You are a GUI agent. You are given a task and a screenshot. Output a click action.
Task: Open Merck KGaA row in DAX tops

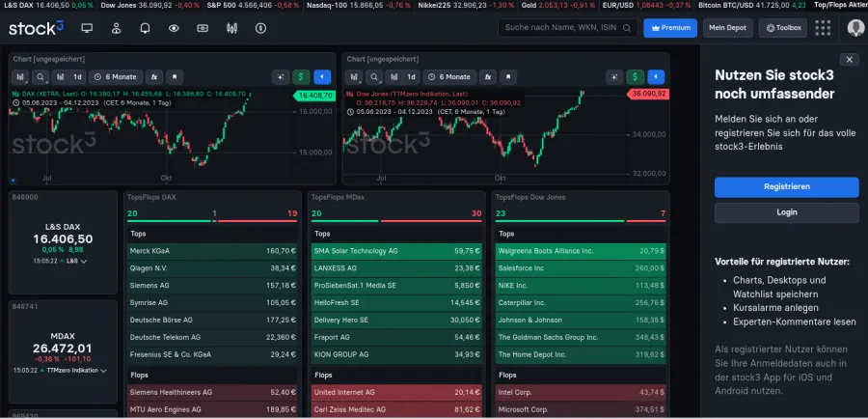click(x=212, y=251)
